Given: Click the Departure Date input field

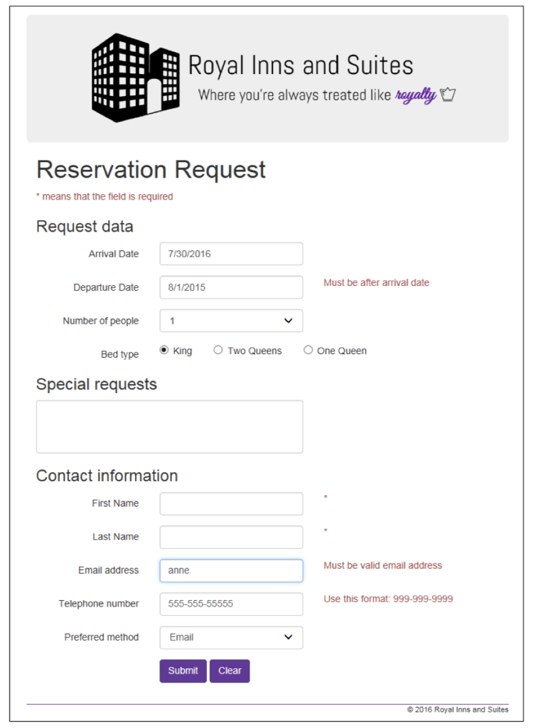Looking at the screenshot, I should click(230, 287).
